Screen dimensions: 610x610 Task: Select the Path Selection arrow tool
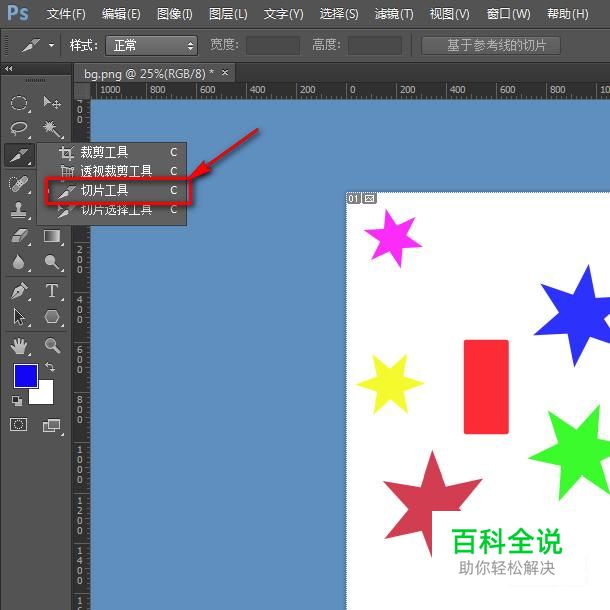coord(19,317)
